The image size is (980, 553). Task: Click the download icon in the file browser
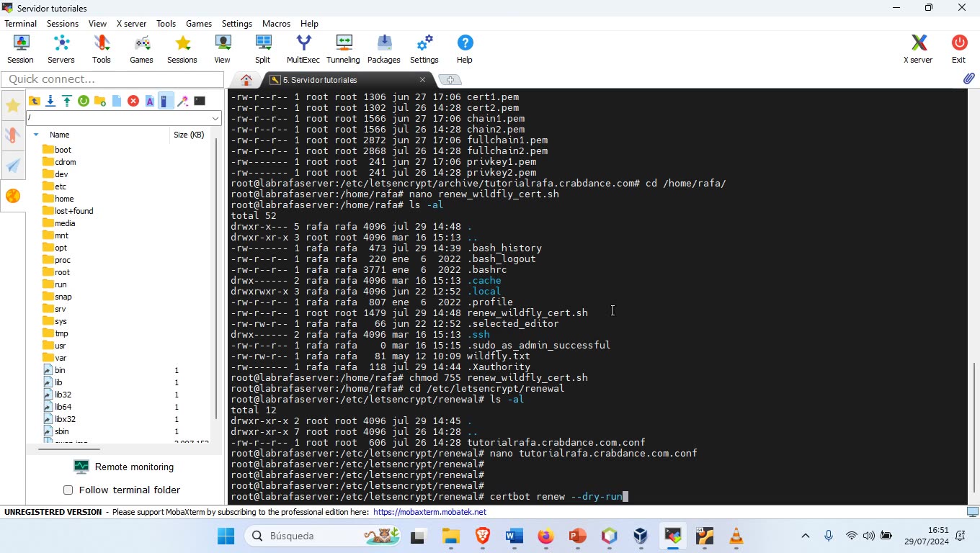pos(50,101)
